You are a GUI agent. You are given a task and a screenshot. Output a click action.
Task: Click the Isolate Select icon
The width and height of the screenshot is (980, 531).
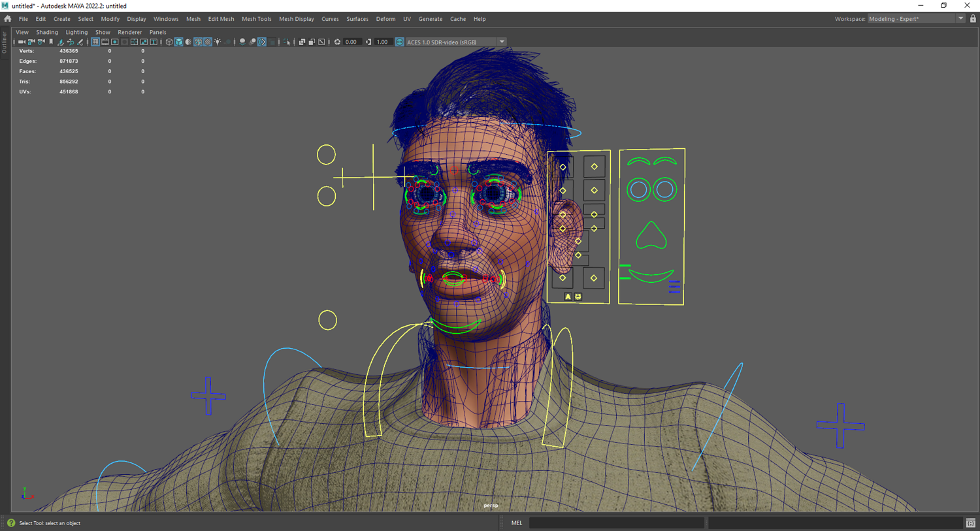click(287, 42)
